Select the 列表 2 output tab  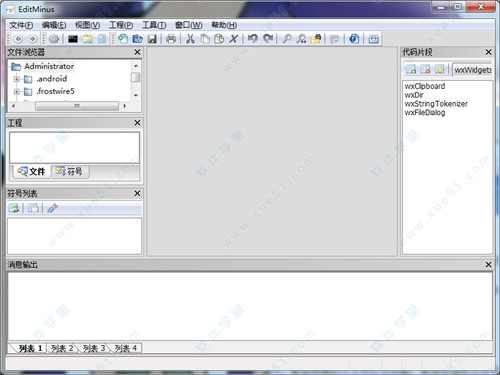tap(62, 348)
